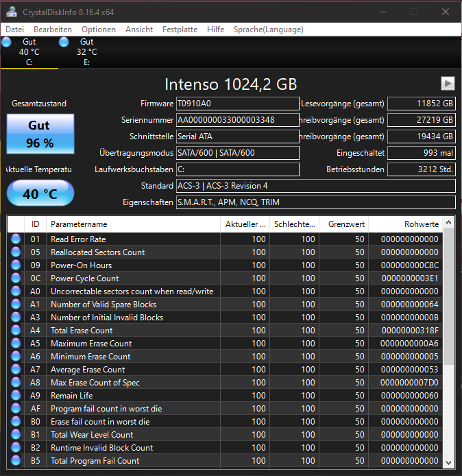Viewport: 462px width, 476px height.
Task: Select drive E: status orb icon
Action: [64, 43]
